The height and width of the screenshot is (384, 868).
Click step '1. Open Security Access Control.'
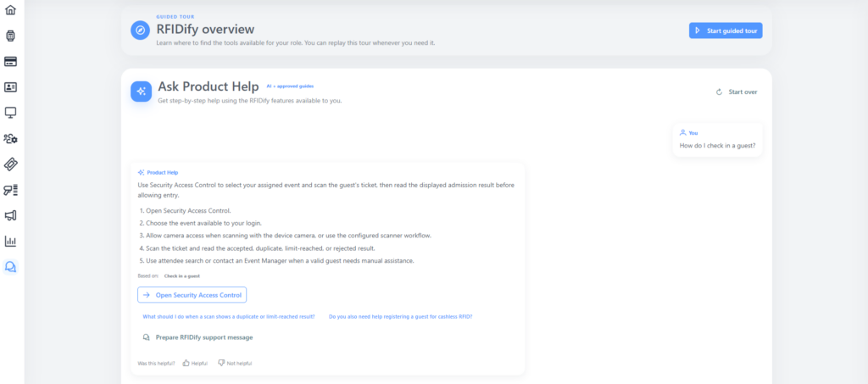[185, 211]
